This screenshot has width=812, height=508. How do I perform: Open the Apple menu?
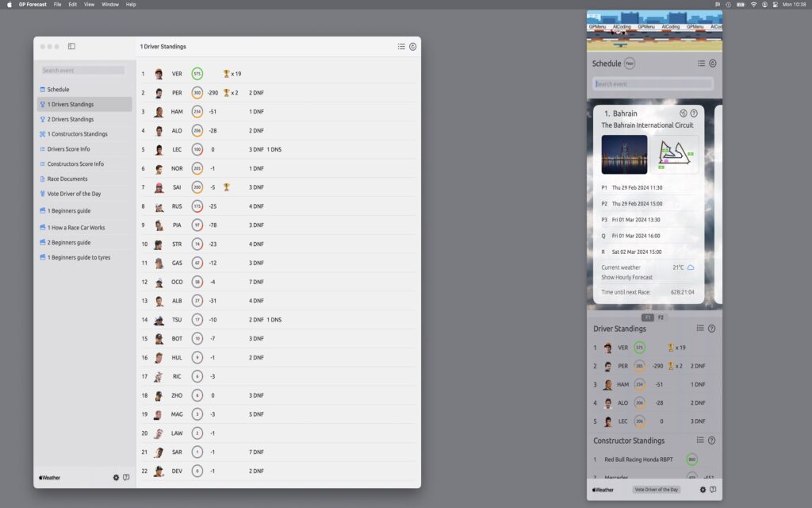click(x=9, y=4)
